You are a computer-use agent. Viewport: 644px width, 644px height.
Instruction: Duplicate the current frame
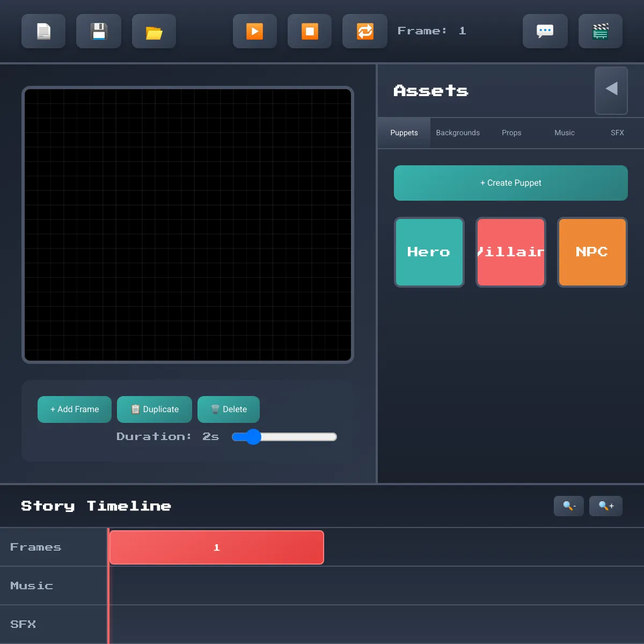[x=155, y=409]
